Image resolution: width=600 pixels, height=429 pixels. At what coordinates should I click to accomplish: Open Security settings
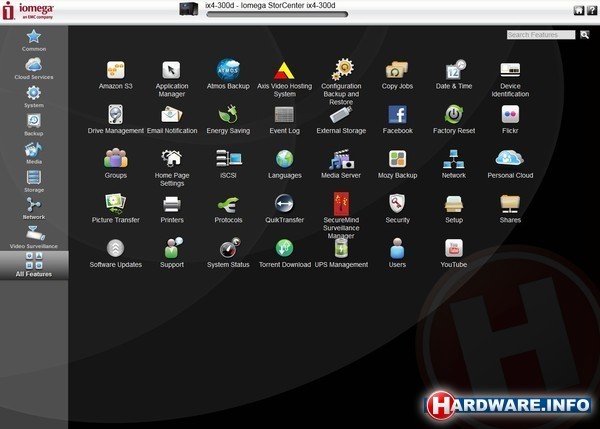pos(397,209)
